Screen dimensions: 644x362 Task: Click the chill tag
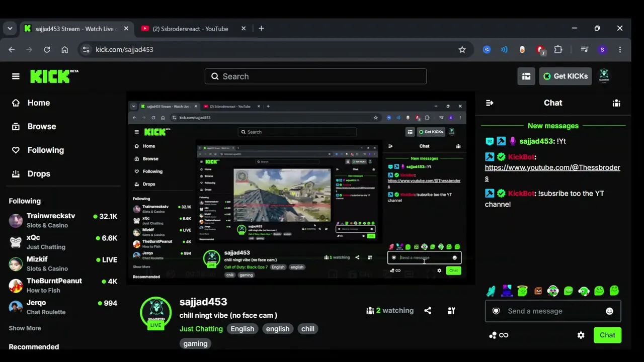308,329
